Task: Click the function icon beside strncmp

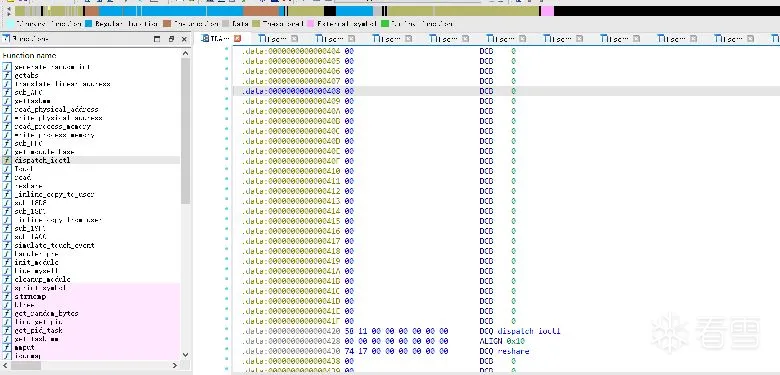Action: point(6,296)
